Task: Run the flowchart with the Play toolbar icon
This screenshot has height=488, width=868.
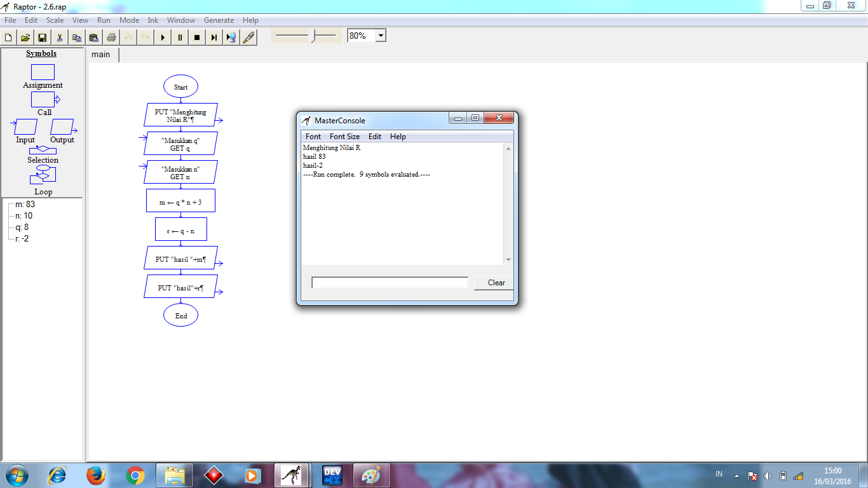Action: tap(163, 37)
